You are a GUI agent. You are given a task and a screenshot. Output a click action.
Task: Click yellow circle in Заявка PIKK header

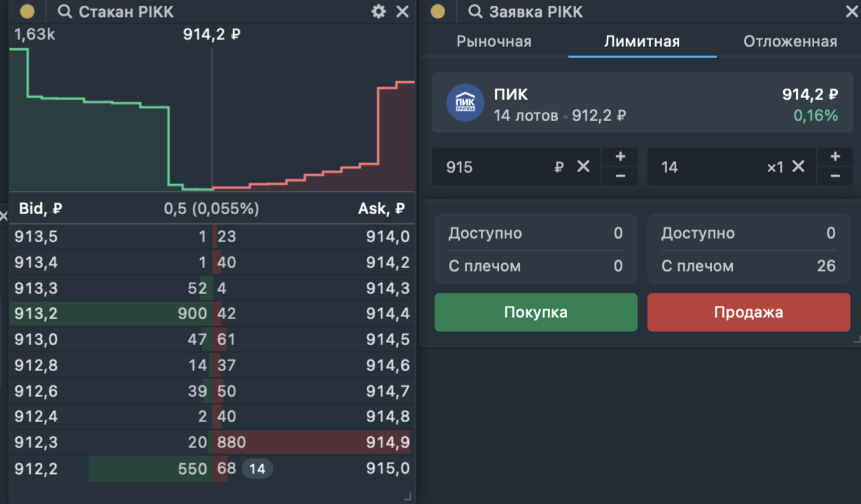[437, 11]
